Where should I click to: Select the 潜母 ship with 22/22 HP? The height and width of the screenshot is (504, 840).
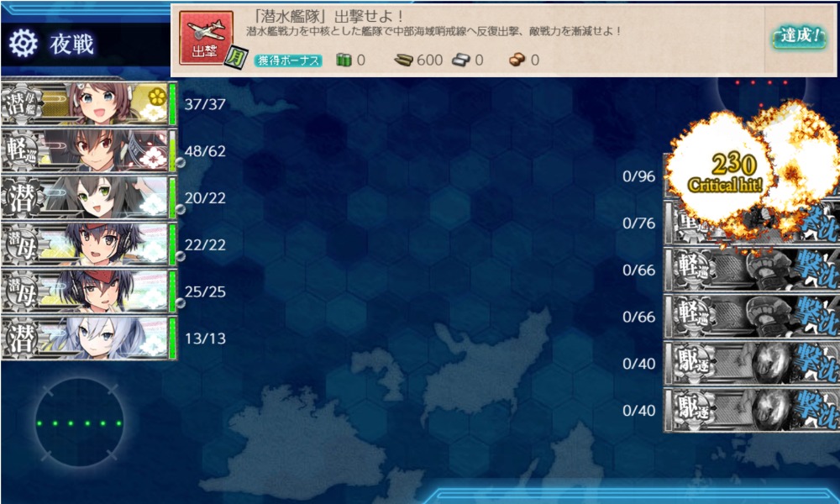[89, 244]
